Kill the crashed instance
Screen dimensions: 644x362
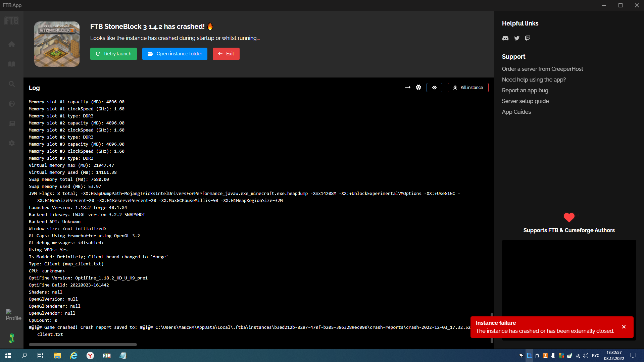(x=468, y=87)
